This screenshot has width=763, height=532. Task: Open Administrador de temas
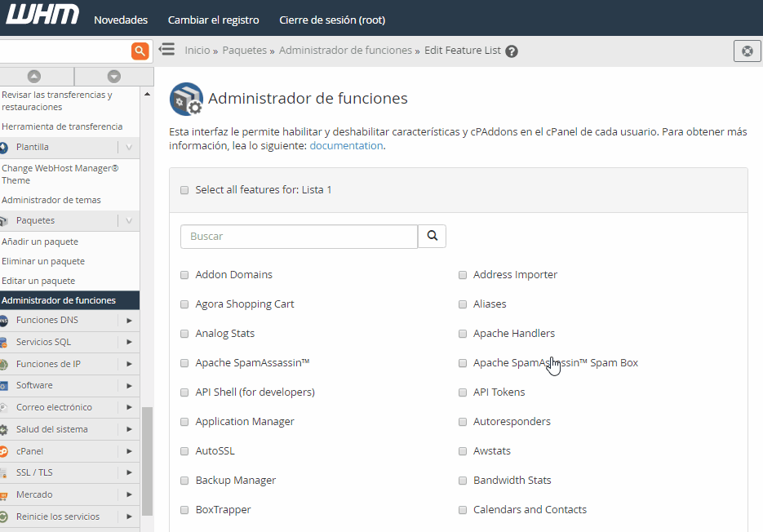coord(51,200)
